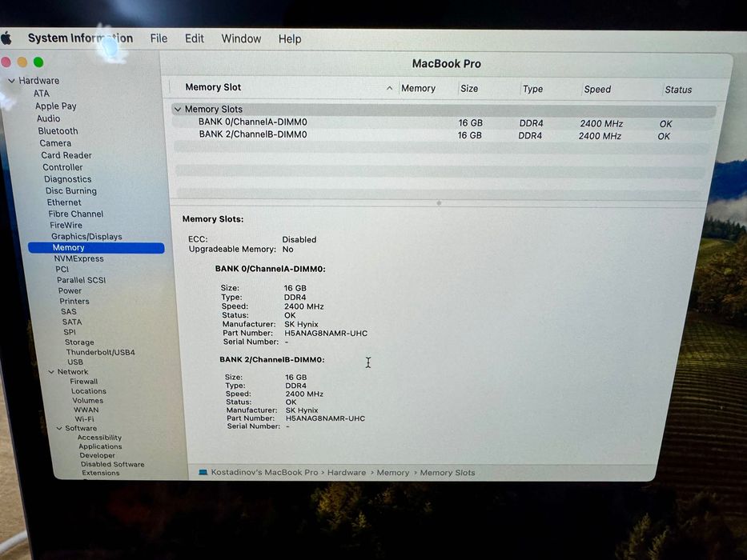Select FireWire in sidebar
747x560 pixels.
pos(66,226)
